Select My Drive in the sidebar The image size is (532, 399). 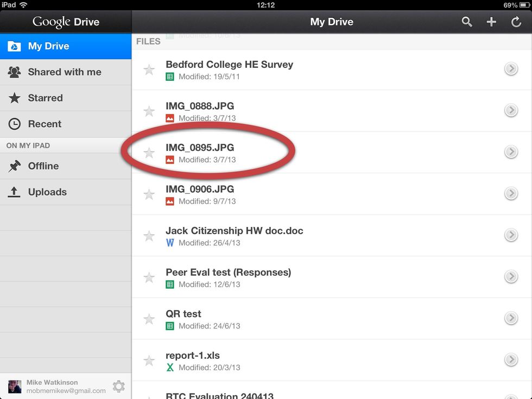(x=66, y=46)
